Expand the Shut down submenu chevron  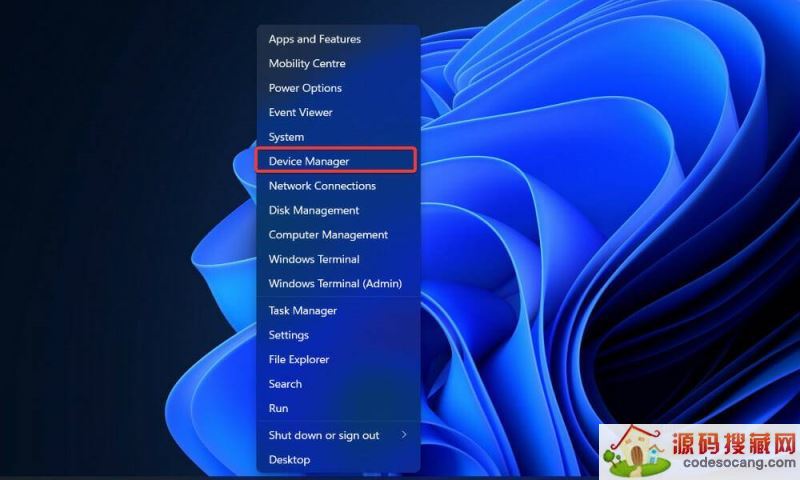click(404, 435)
